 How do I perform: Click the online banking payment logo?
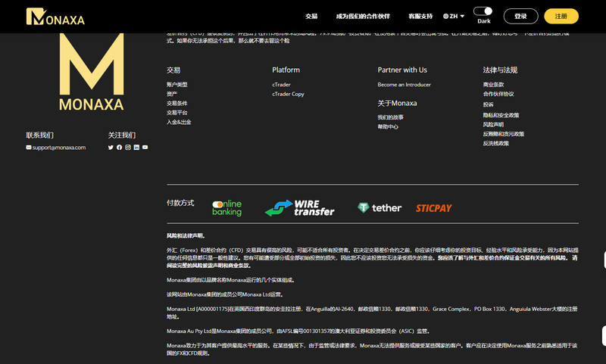pyautogui.click(x=226, y=208)
